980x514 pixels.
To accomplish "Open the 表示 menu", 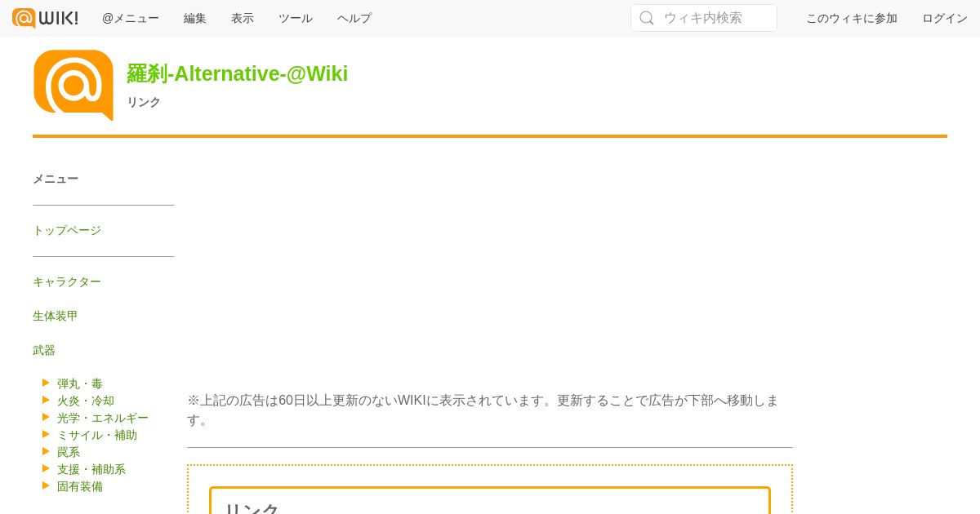I will point(243,18).
